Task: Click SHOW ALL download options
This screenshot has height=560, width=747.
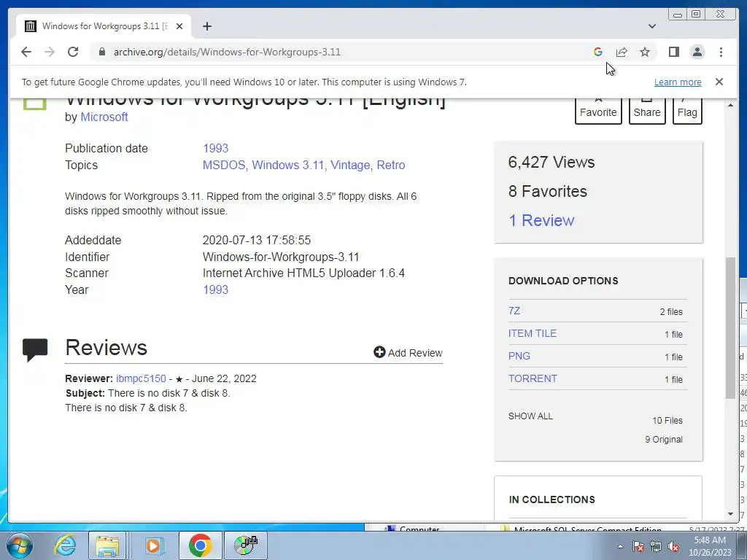Action: [x=530, y=416]
